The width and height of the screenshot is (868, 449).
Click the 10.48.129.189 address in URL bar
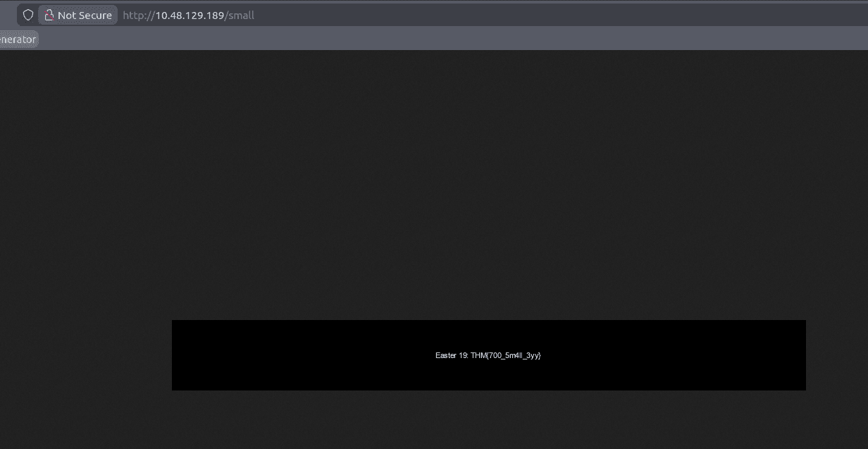pyautogui.click(x=190, y=15)
